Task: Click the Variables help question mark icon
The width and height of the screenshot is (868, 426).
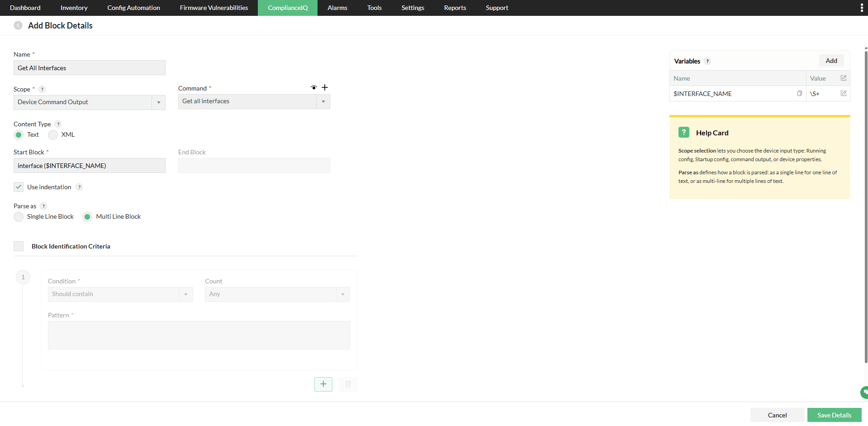Action: pyautogui.click(x=707, y=61)
